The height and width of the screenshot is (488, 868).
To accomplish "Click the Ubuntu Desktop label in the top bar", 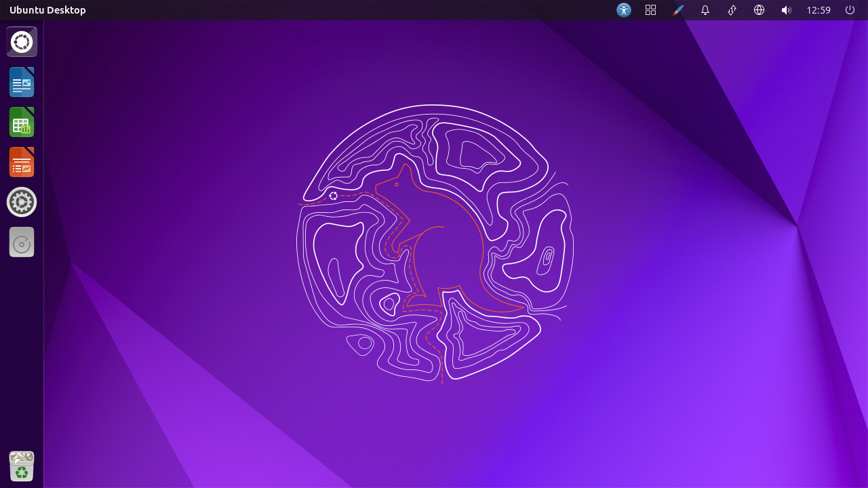I will pos(47,9).
